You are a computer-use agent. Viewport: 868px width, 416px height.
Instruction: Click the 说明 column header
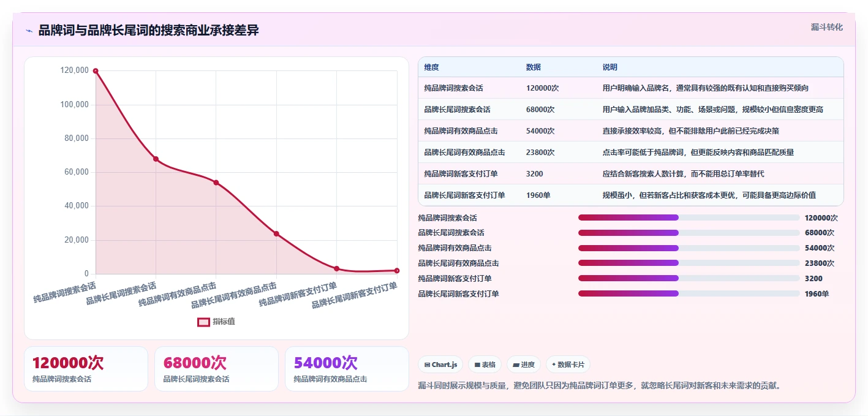point(609,67)
